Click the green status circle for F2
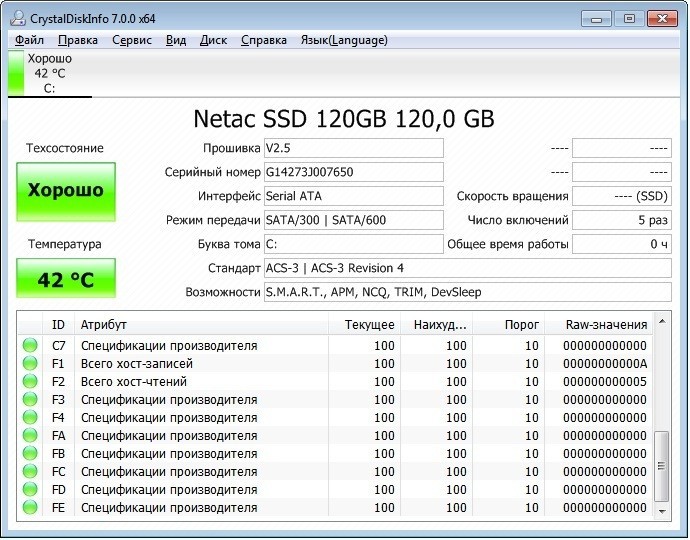Image resolution: width=690 pixels, height=540 pixels. [x=30, y=382]
